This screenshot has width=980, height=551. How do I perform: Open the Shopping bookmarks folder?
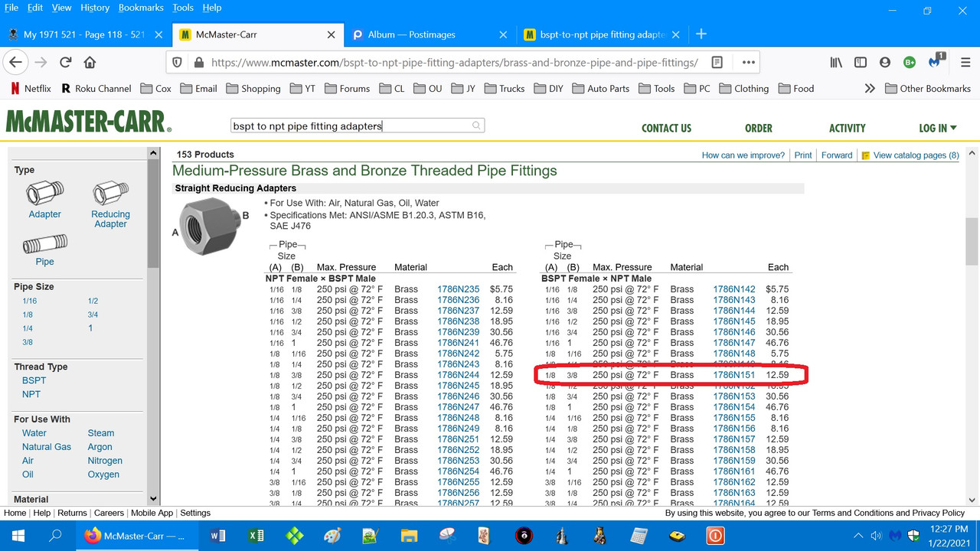point(253,88)
